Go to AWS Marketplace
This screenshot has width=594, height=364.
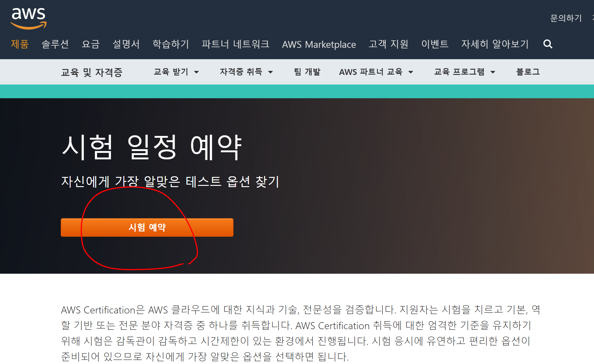tap(319, 44)
